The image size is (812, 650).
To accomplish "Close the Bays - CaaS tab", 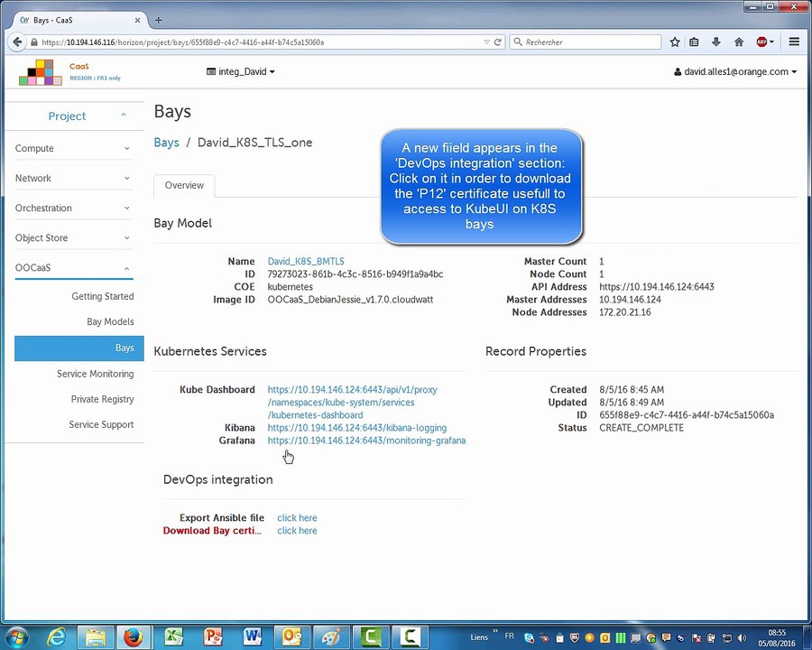I will click(137, 20).
